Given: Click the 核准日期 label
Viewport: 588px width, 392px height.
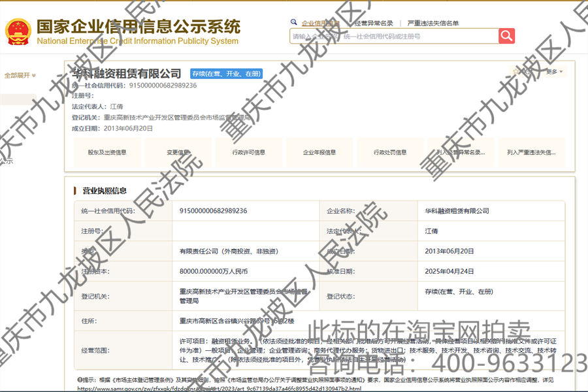Looking at the screenshot, I should coord(340,271).
